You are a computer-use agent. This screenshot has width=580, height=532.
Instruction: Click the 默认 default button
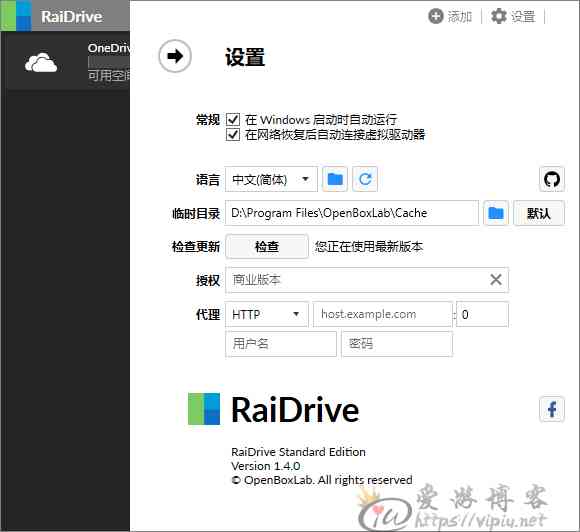point(539,213)
